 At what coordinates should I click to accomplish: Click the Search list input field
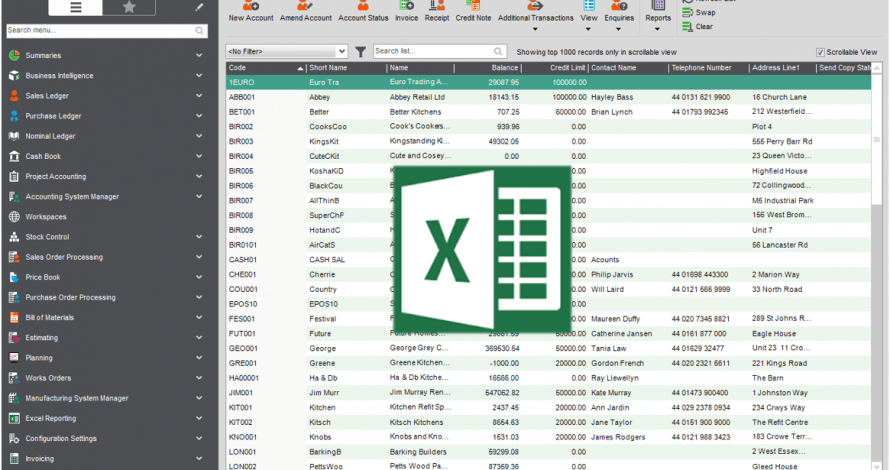pyautogui.click(x=439, y=51)
